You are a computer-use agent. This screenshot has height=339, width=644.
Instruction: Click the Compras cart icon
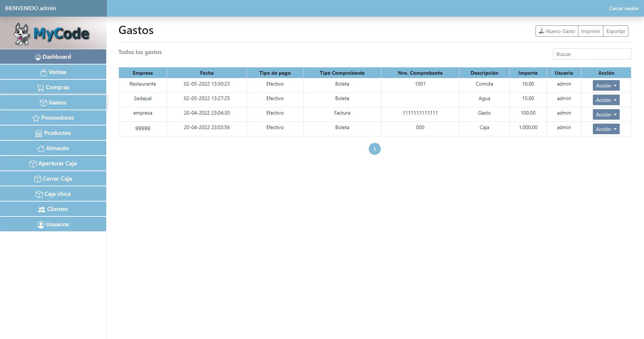(x=40, y=88)
